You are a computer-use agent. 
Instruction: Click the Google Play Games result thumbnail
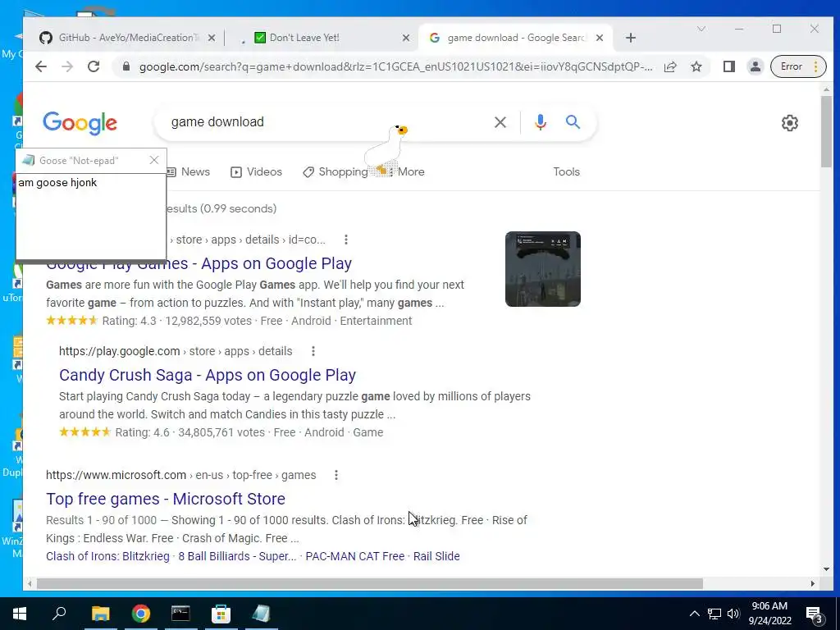543,269
